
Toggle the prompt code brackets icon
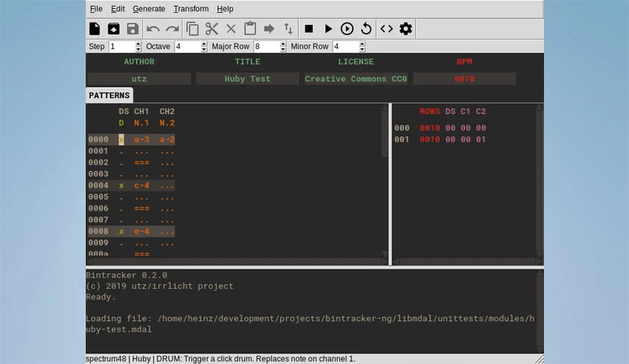pyautogui.click(x=386, y=29)
